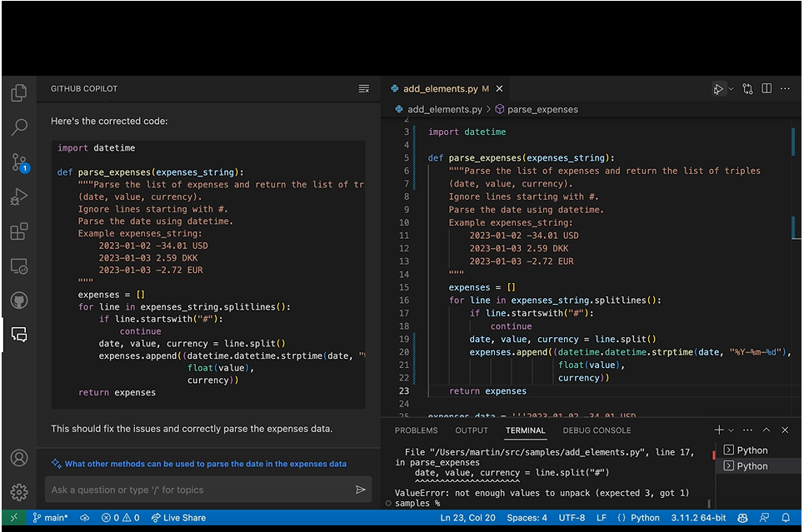Open the Remote Explorer view
Image resolution: width=804 pixels, height=532 pixels.
point(19,266)
